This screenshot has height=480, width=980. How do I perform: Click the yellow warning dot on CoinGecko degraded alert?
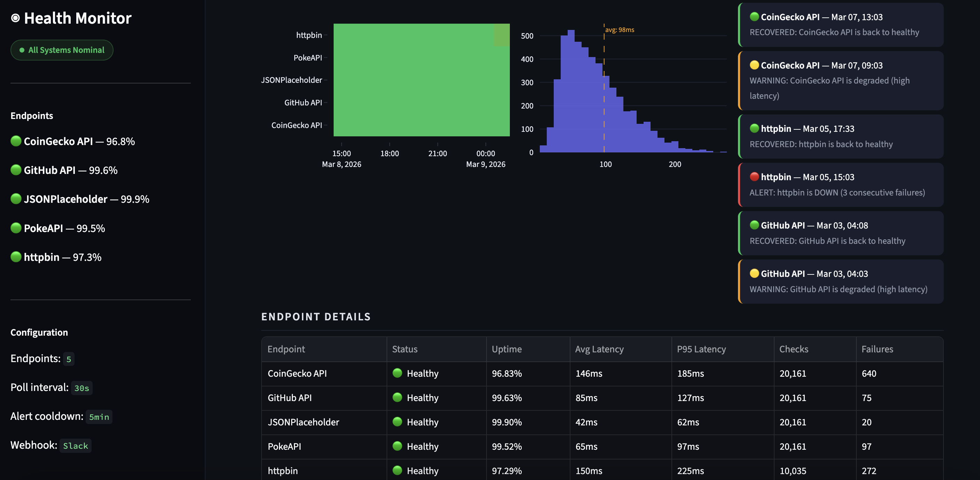(x=754, y=65)
